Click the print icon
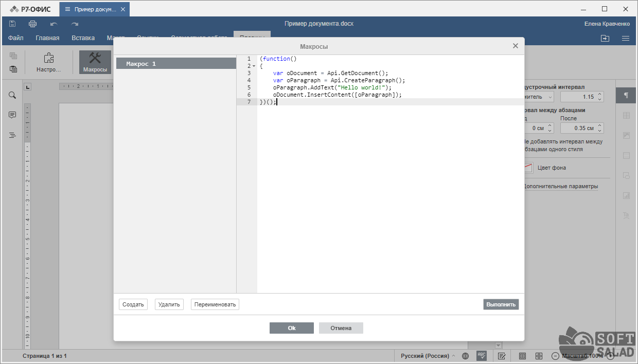The height and width of the screenshot is (364, 638). click(33, 24)
